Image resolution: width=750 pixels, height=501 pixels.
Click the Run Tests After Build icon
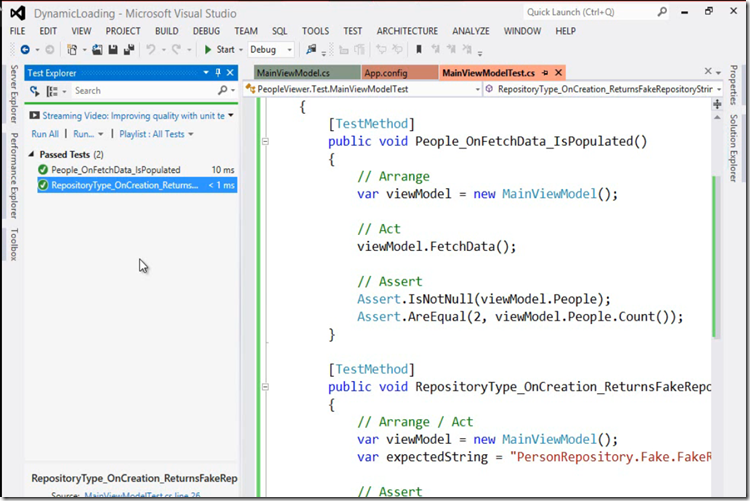click(x=34, y=90)
